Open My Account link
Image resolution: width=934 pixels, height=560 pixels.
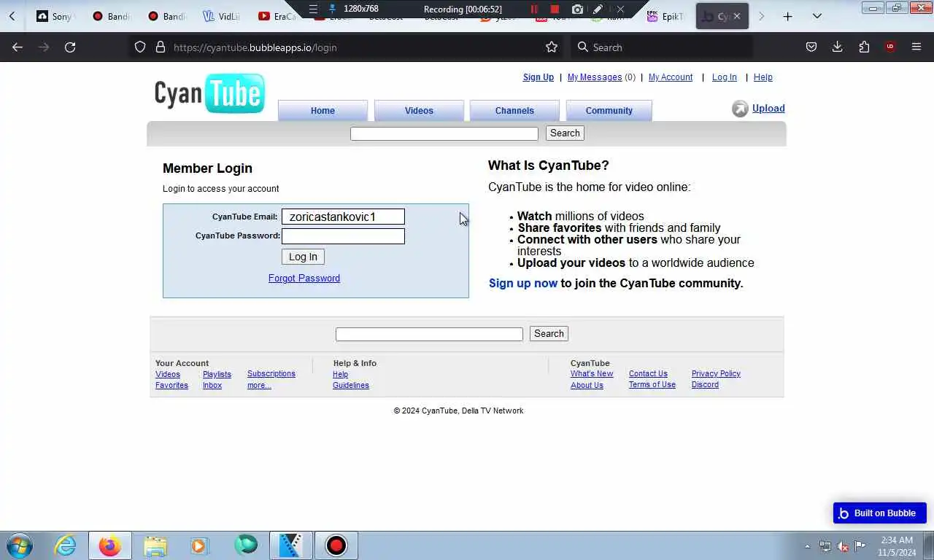pyautogui.click(x=671, y=77)
